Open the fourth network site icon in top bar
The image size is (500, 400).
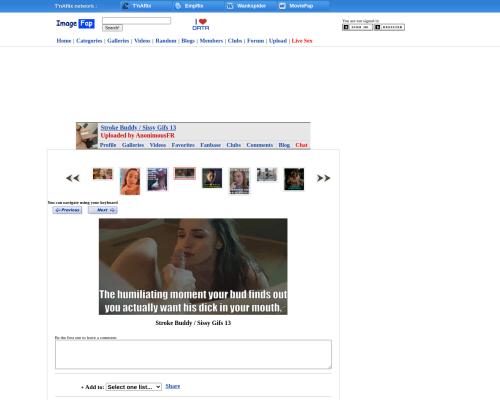coord(282,6)
